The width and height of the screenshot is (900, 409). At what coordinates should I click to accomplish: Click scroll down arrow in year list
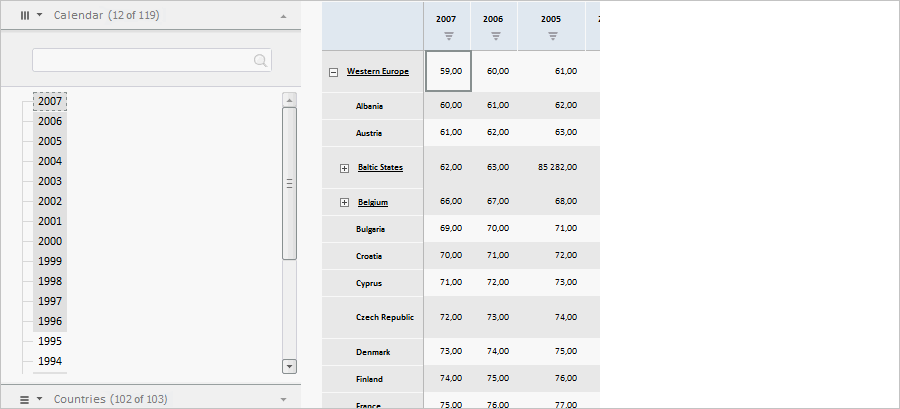click(x=290, y=366)
